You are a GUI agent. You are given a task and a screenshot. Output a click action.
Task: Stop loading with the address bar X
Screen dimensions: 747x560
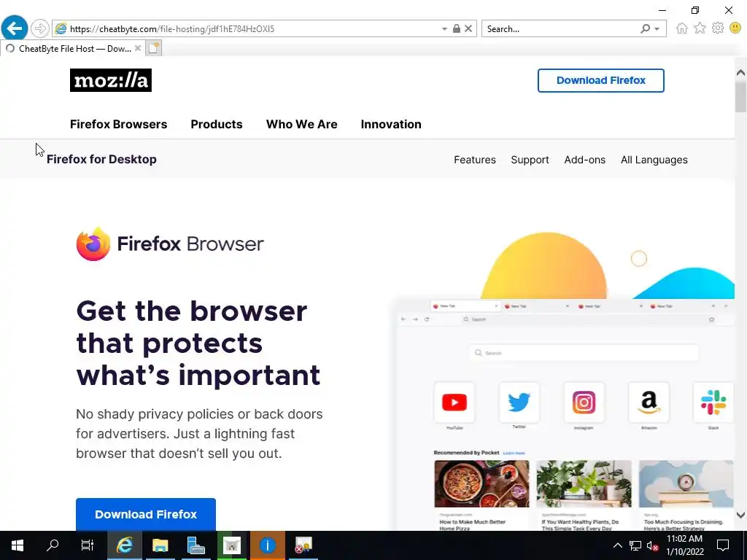pos(468,28)
